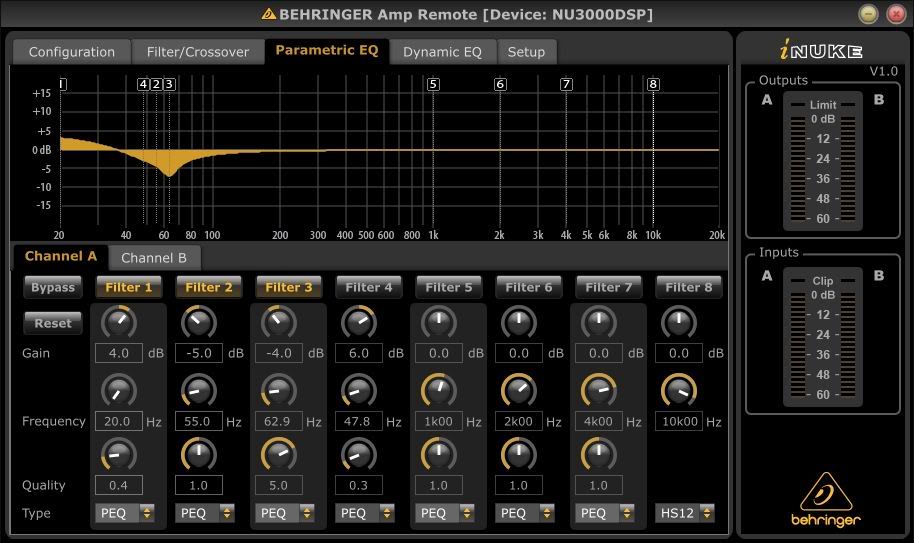914x543 pixels.
Task: Click Filter 1 frequency knob
Action: 119,390
